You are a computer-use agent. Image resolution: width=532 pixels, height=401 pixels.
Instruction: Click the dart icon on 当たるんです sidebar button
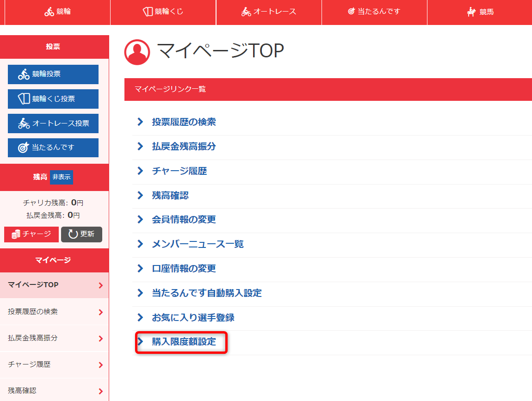tap(24, 148)
